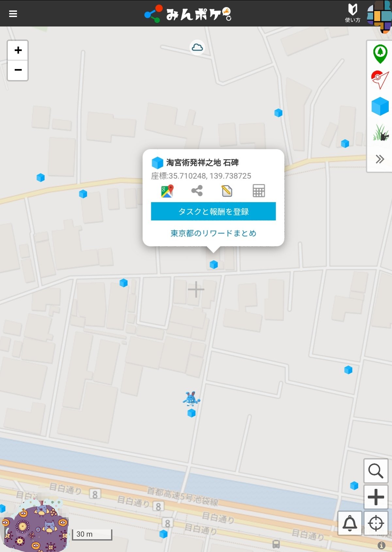The image size is (392, 552).
Task: Open the magnifier search button
Action: pos(376,471)
